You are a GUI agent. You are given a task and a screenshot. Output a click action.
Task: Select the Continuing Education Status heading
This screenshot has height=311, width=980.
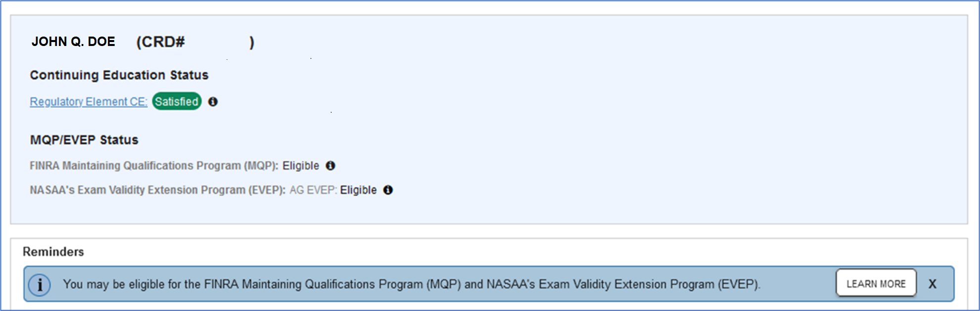(119, 75)
